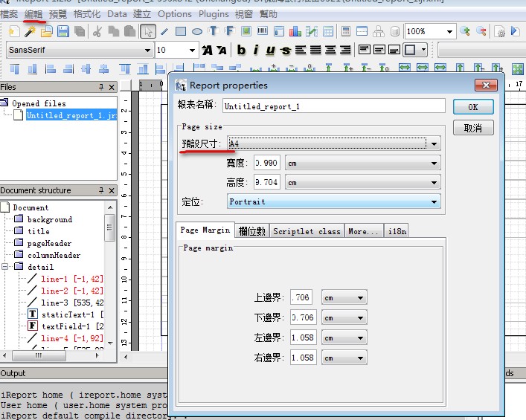526x420 pixels.
Task: Select the Line drawing tool
Action: click(164, 31)
